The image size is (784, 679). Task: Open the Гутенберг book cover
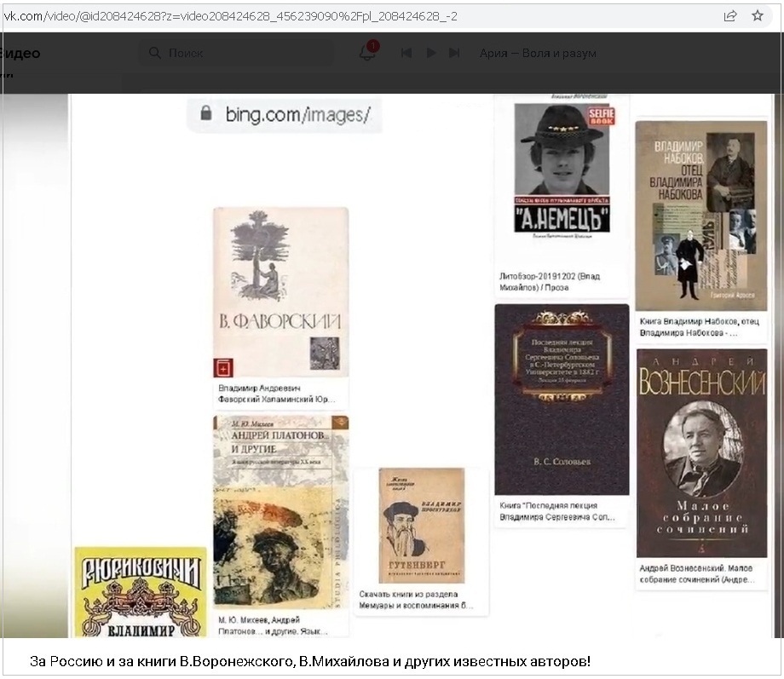click(422, 525)
